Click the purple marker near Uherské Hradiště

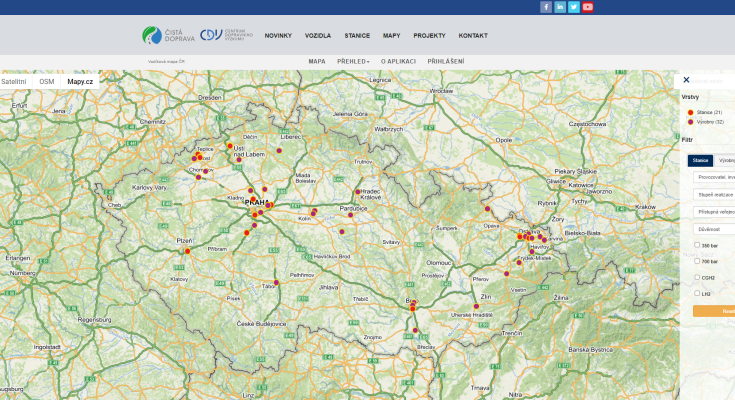point(476,306)
